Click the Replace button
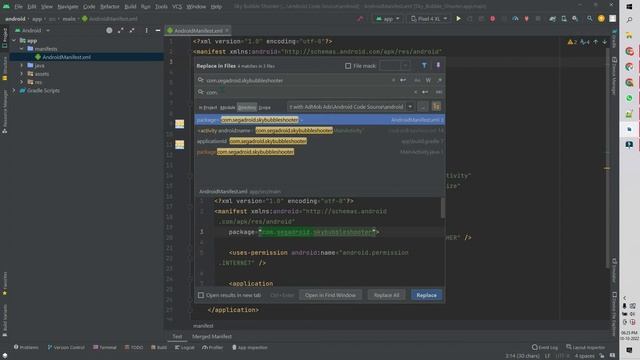Screen dimensions: 640x360 [427, 295]
